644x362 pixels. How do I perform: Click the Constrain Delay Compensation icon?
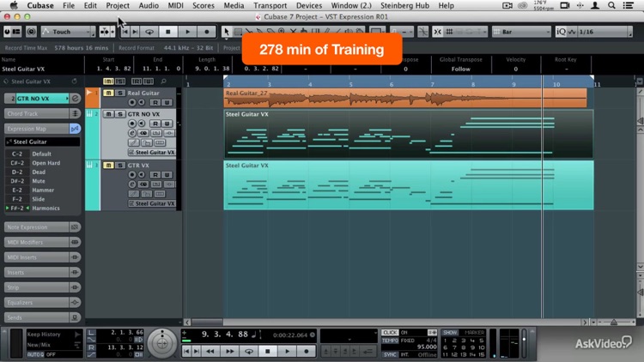point(31,32)
